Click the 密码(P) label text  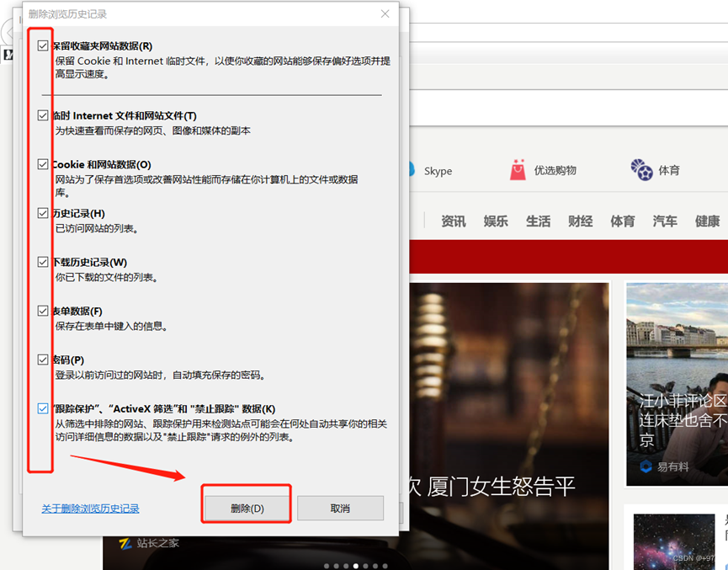[x=68, y=360]
